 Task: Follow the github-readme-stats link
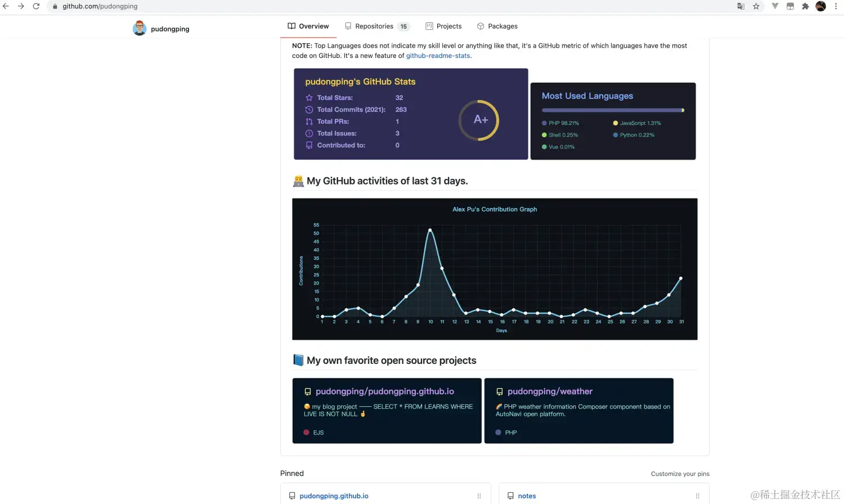(438, 56)
